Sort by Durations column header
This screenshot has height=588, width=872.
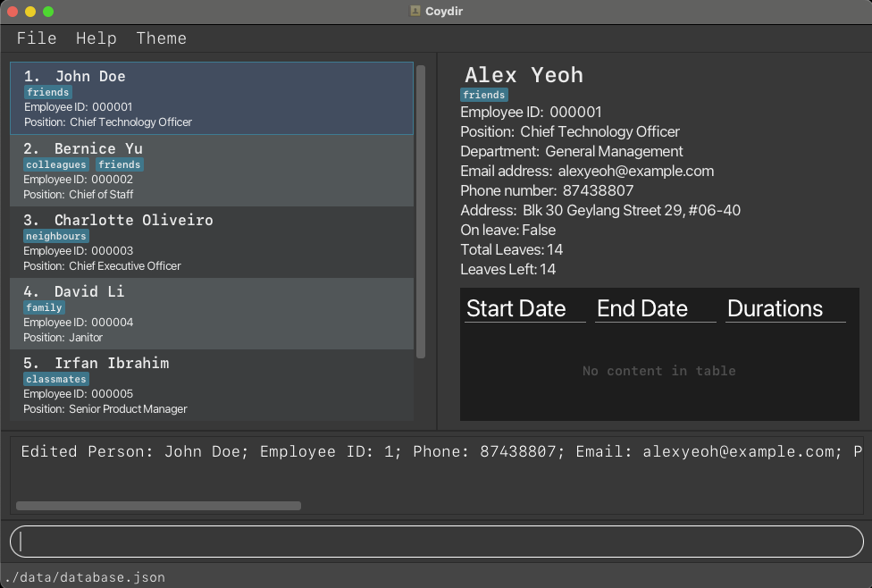pyautogui.click(x=785, y=308)
